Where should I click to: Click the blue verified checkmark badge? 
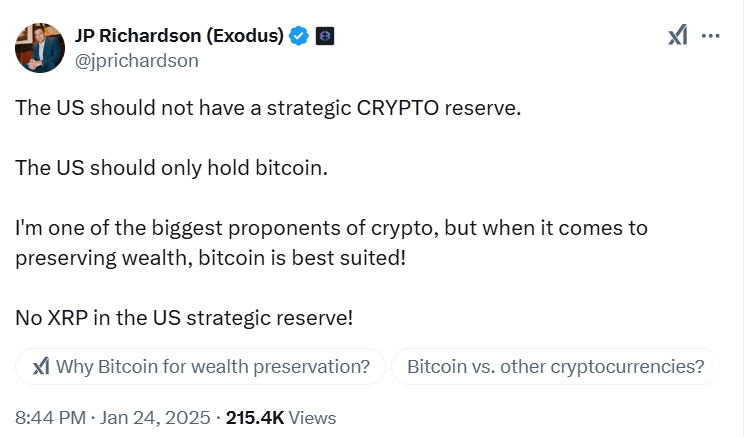(x=299, y=36)
